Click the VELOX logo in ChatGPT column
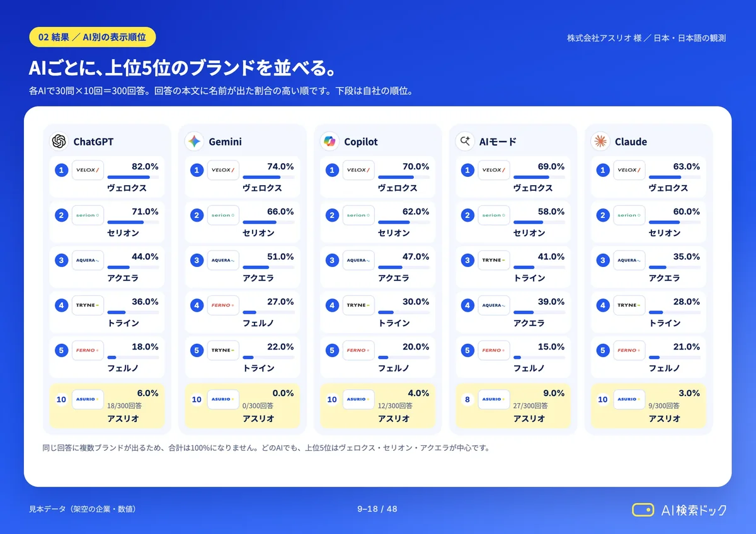 click(88, 170)
